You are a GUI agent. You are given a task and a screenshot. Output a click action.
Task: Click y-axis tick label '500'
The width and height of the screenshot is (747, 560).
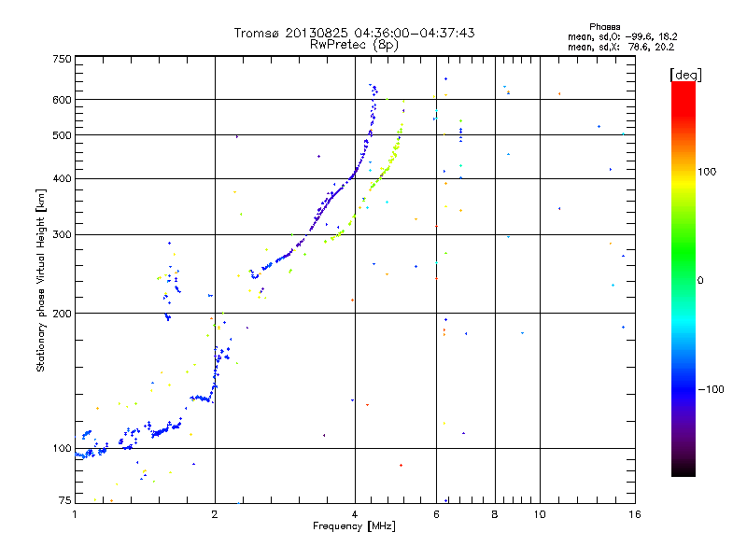pos(62,135)
